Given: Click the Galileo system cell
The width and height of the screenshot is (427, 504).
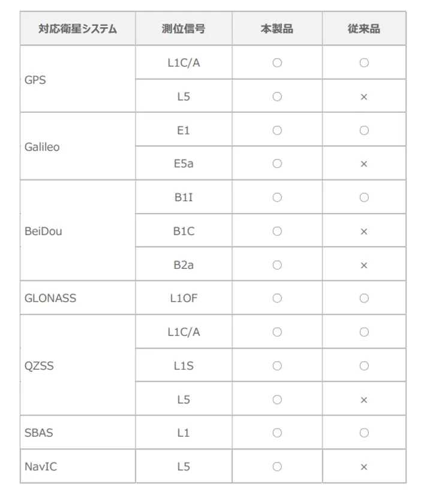Looking at the screenshot, I should 42,147.
